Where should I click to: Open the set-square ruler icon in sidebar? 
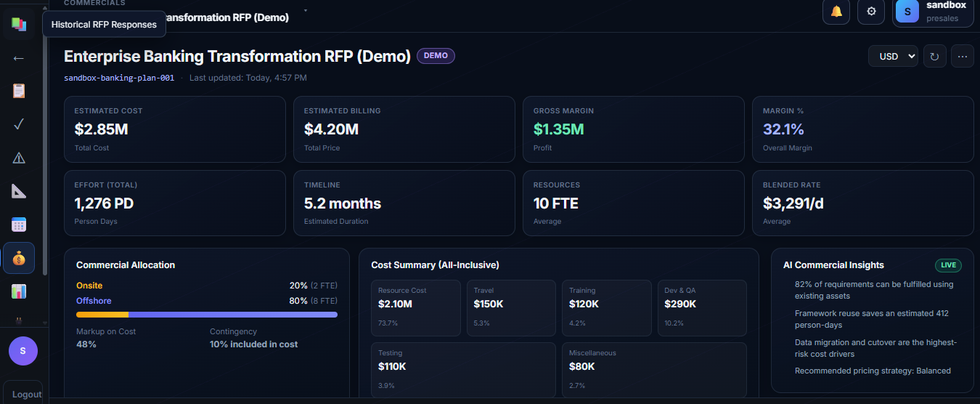[19, 191]
